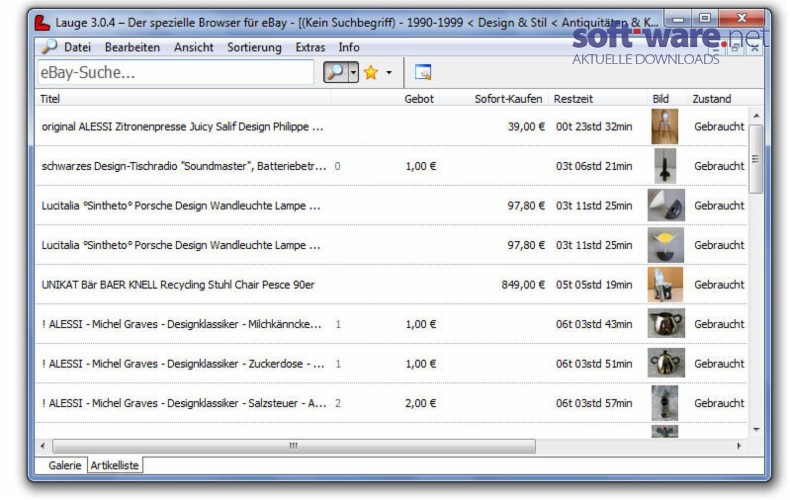Click the Bild column header
This screenshot has height=500, width=790.
pyautogui.click(x=661, y=99)
